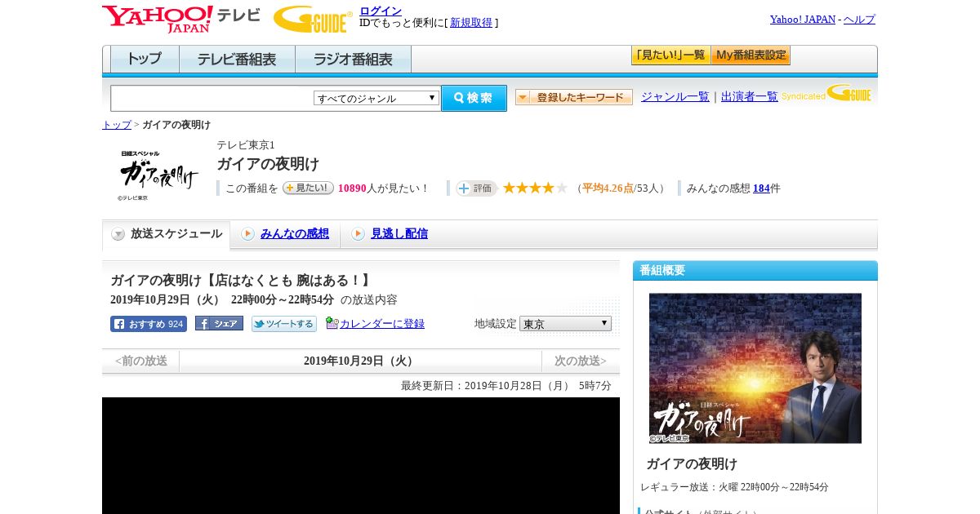Viewport: 980px width, 514px height.
Task: Open the ヘルプ link
Action: (859, 20)
